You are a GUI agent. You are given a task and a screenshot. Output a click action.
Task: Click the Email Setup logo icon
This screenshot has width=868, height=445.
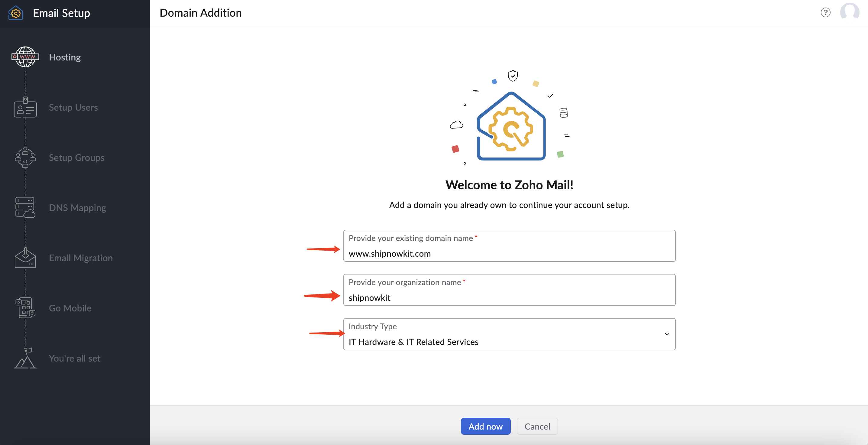pyautogui.click(x=15, y=13)
